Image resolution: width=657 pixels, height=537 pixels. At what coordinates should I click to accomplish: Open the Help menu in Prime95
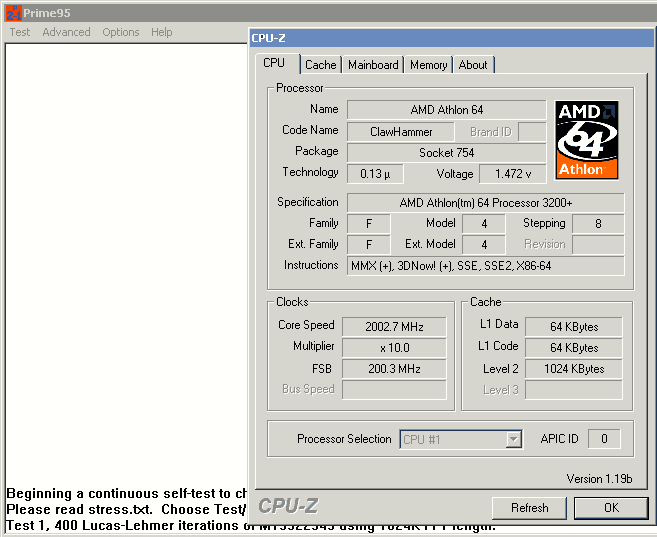(x=162, y=32)
